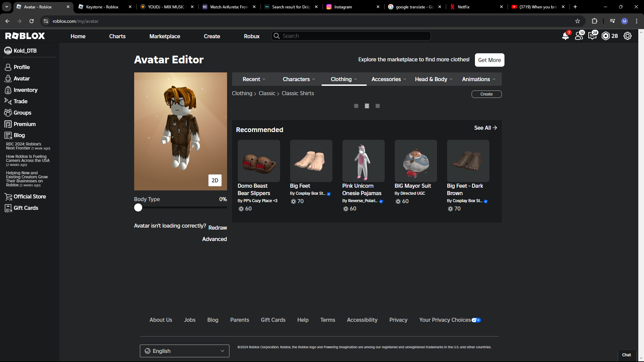Click the Get More button
Image resolution: width=644 pixels, height=362 pixels.
[489, 60]
